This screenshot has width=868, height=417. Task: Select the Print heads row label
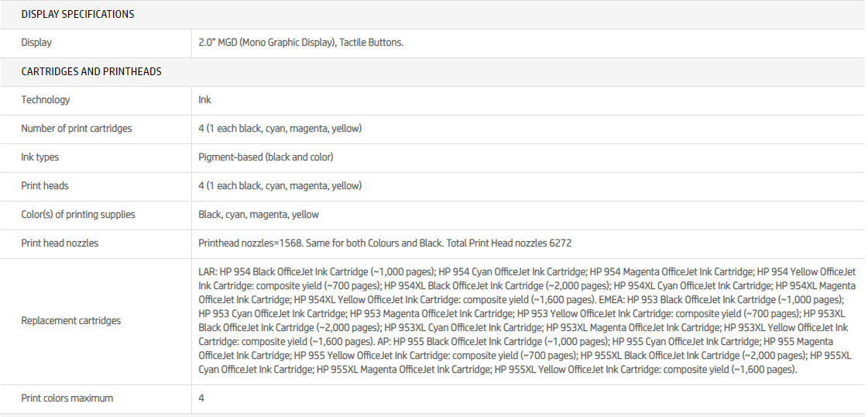45,186
